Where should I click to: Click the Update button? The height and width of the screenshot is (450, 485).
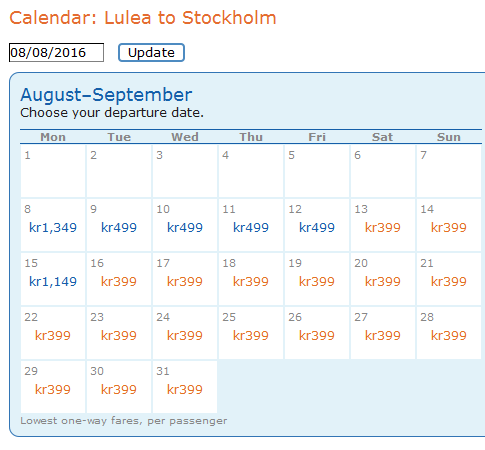pos(151,53)
